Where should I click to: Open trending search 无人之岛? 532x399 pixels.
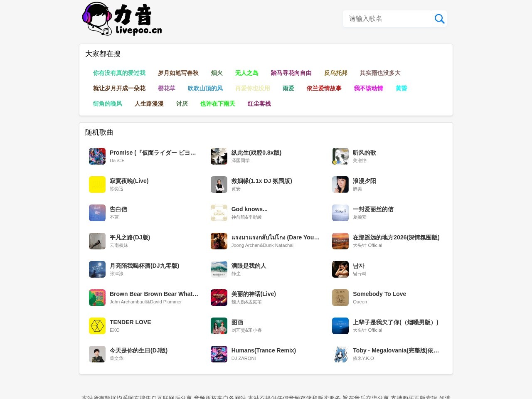(247, 73)
